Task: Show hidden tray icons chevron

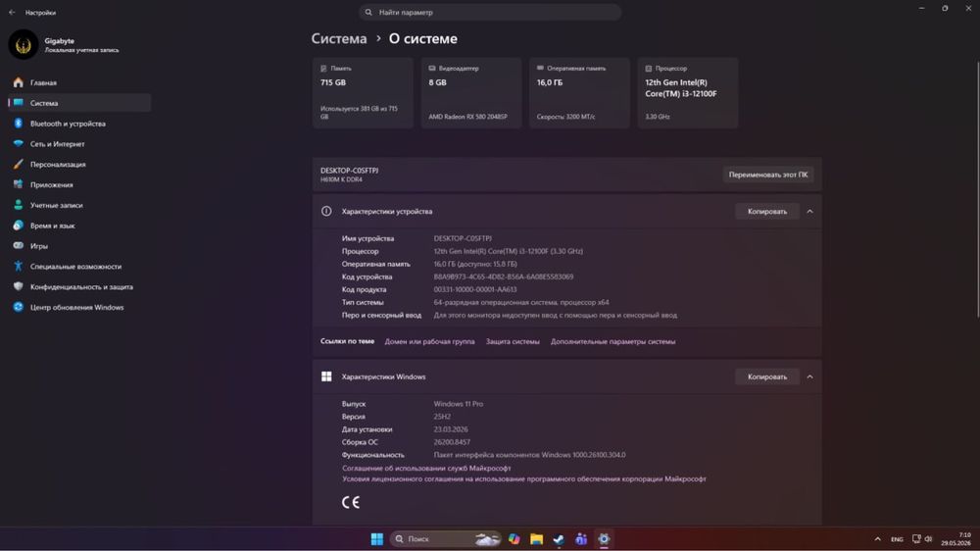Action: [x=877, y=539]
